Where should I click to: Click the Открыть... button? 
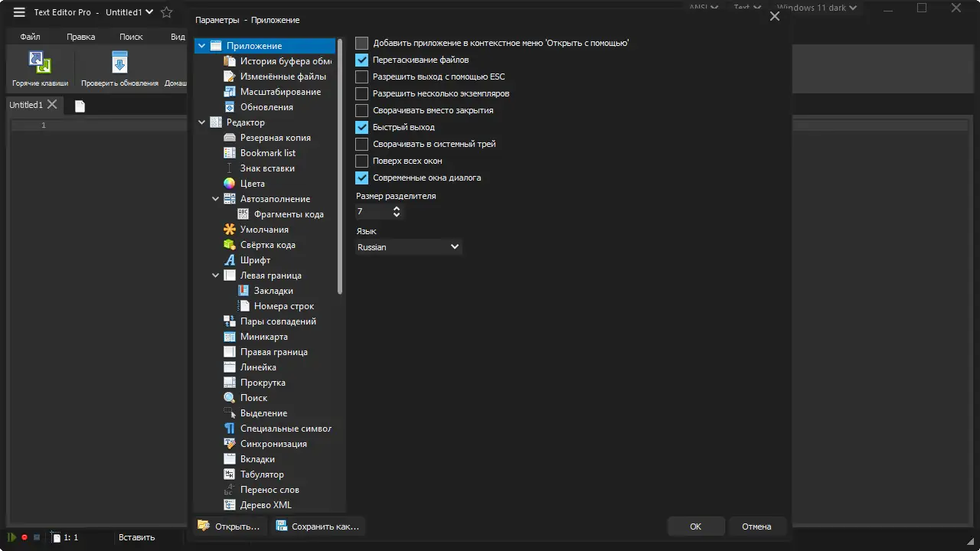pos(230,527)
